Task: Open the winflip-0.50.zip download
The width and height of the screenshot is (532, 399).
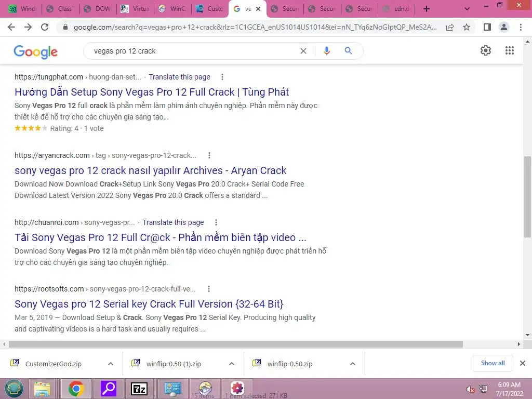Action: click(290, 364)
